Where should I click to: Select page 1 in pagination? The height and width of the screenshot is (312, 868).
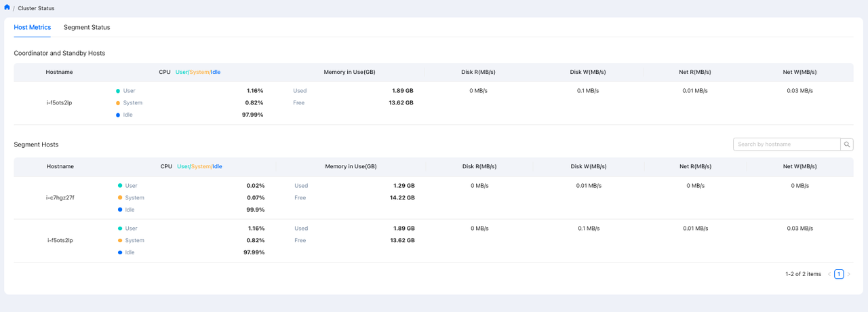[839, 274]
